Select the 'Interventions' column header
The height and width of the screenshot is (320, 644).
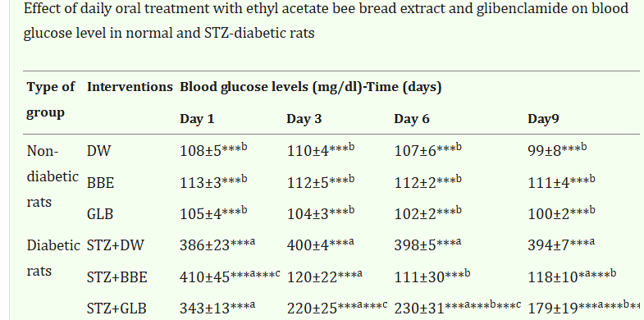coord(130,87)
